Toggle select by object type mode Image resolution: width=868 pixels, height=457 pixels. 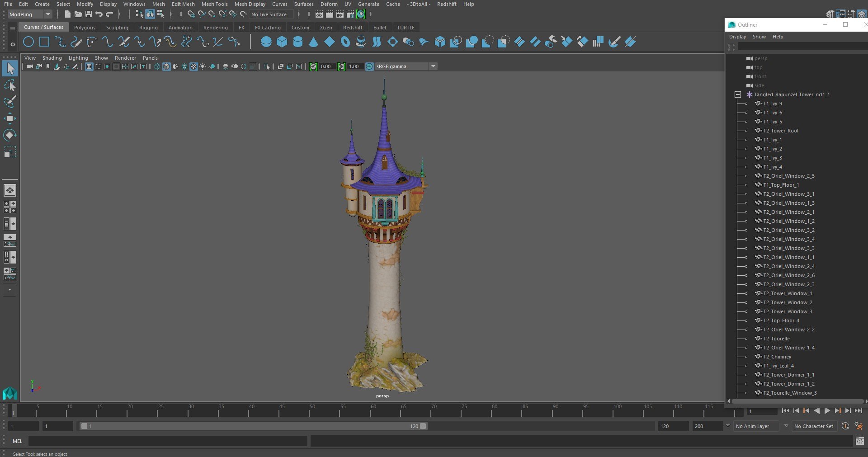coord(150,14)
